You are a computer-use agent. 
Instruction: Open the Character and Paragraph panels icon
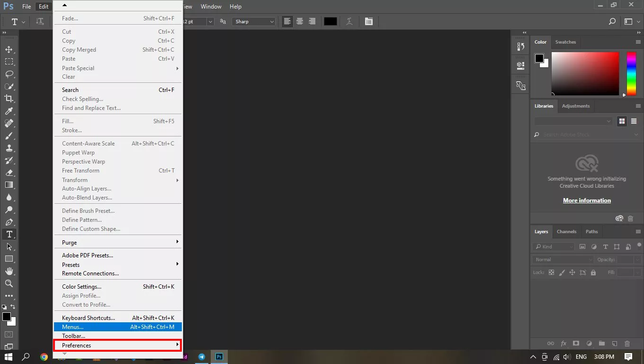click(369, 21)
